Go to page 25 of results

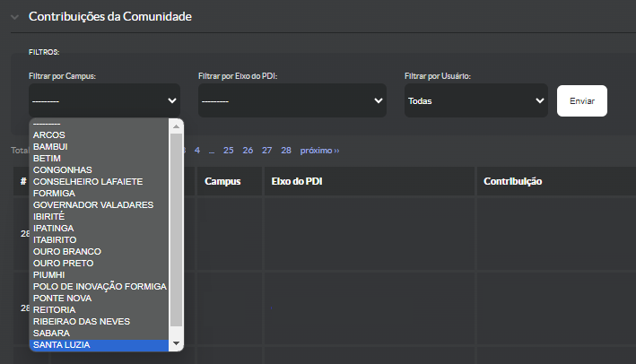click(229, 150)
